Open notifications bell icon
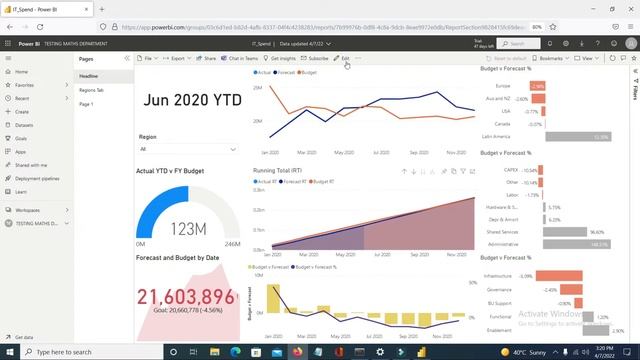Screen dimensions: 640x360 [550, 43]
